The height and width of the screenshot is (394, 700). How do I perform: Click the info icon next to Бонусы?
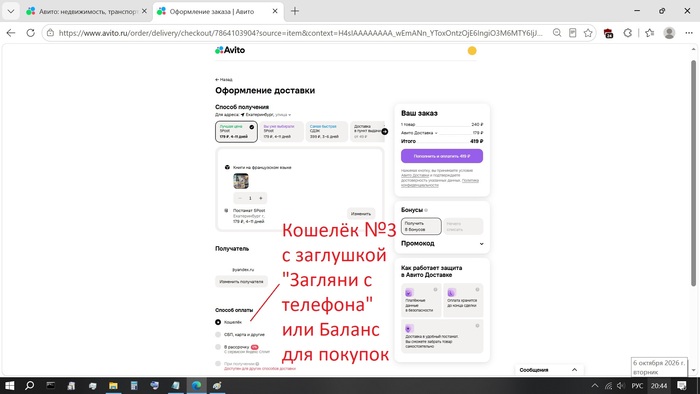pos(426,210)
